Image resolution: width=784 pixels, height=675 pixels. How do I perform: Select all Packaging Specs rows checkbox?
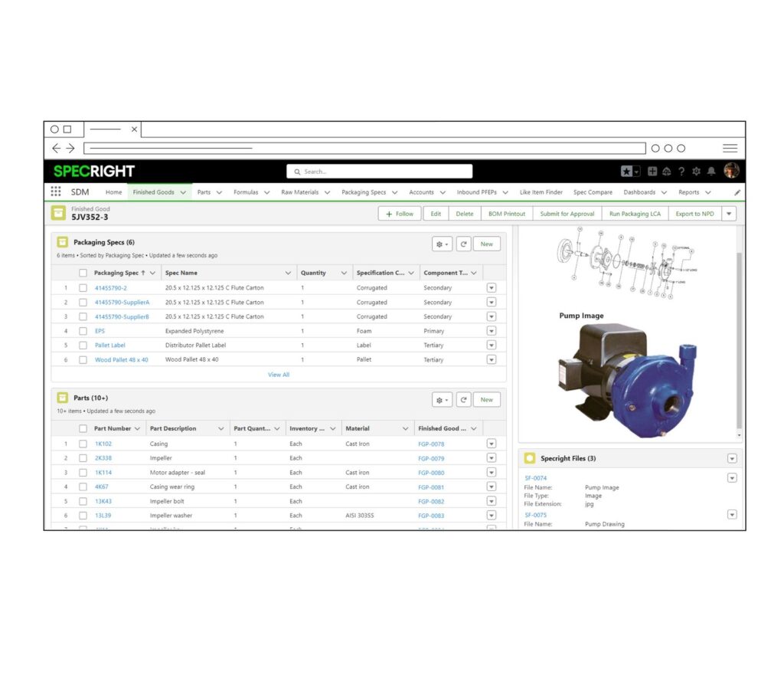pyautogui.click(x=83, y=273)
